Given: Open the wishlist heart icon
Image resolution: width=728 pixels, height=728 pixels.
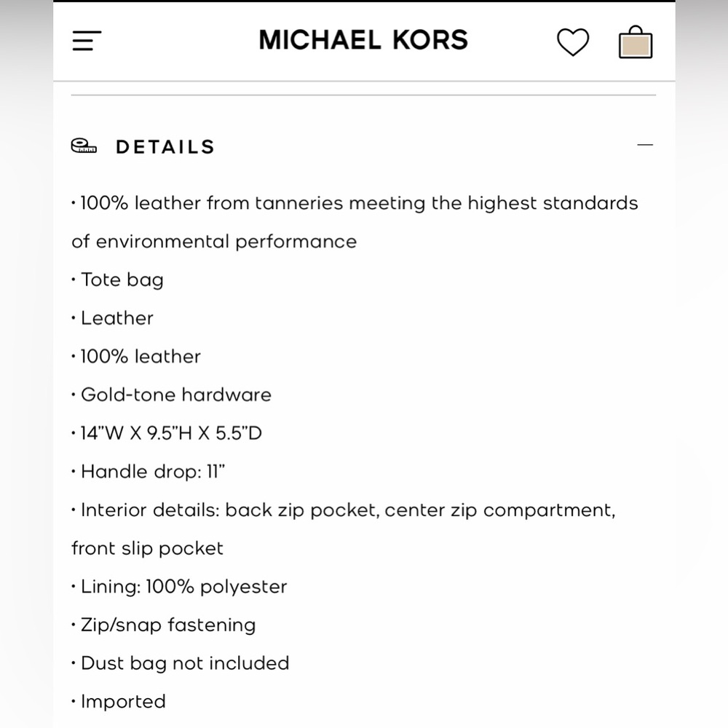Looking at the screenshot, I should 572,41.
